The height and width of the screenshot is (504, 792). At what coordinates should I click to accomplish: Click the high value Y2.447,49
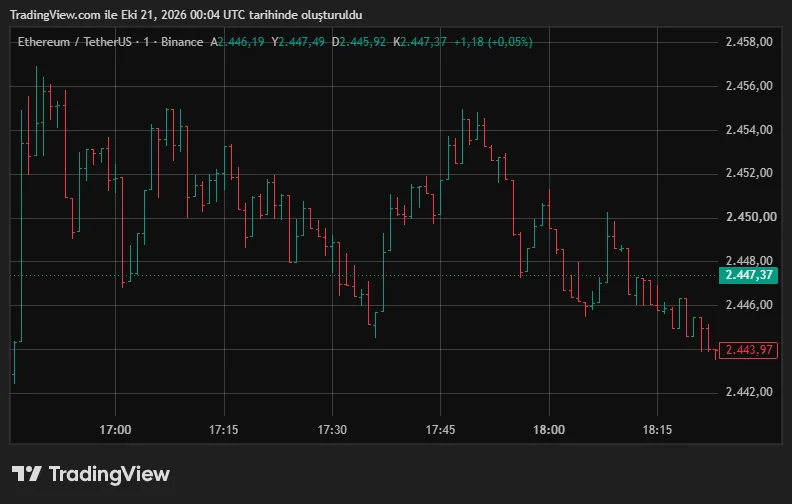pos(298,42)
